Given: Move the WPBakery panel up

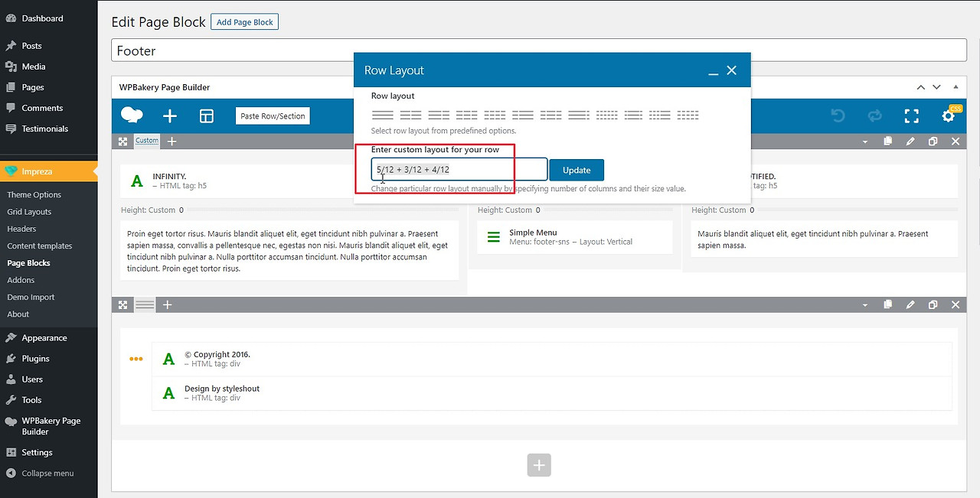Looking at the screenshot, I should tap(921, 87).
